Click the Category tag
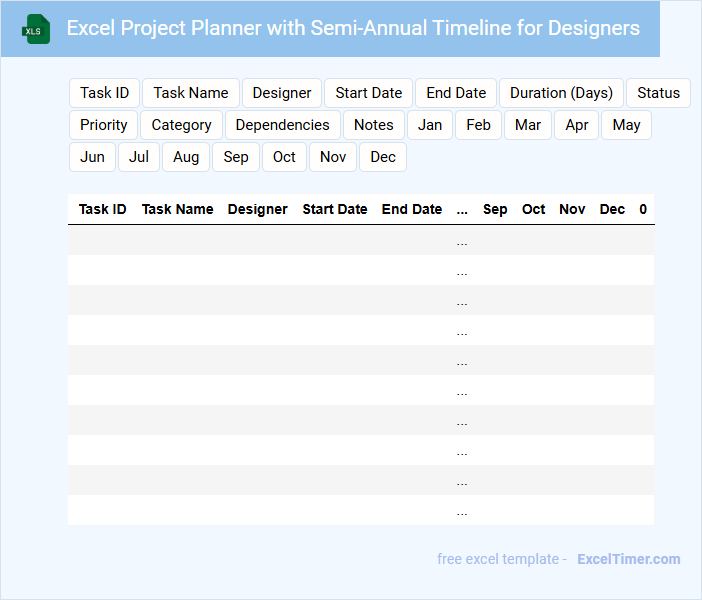Image resolution: width=702 pixels, height=600 pixels. pyautogui.click(x=181, y=125)
